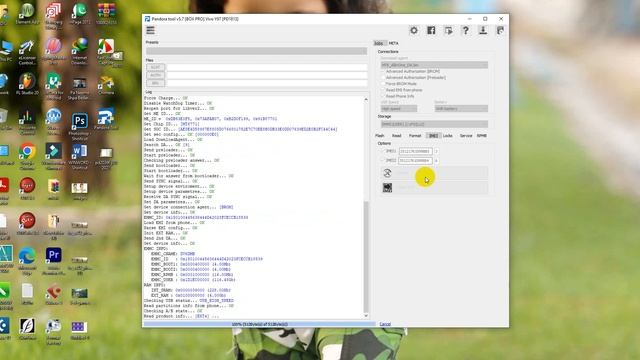Screen dimensions: 640x360
Task: Open the quill feather app desktop icon
Action: click(x=27, y=330)
